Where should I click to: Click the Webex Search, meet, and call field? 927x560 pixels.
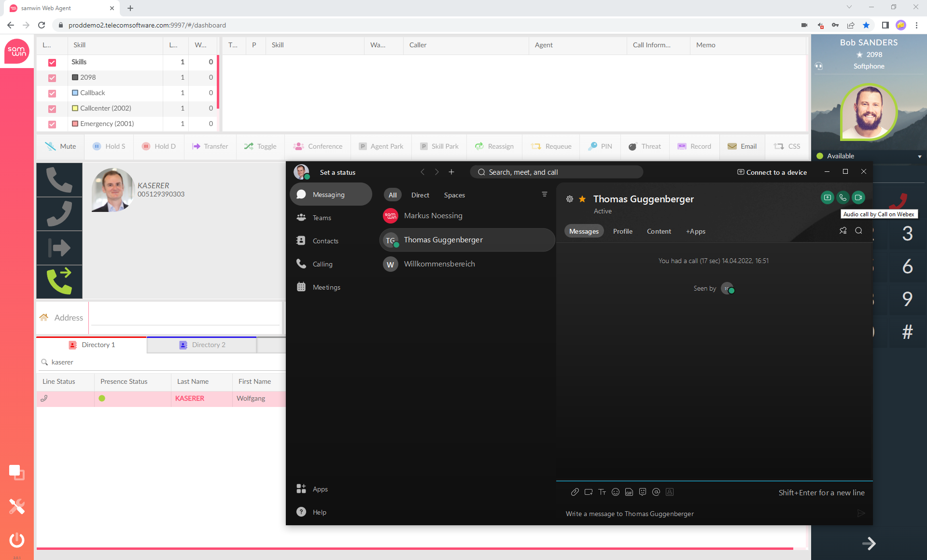point(556,172)
